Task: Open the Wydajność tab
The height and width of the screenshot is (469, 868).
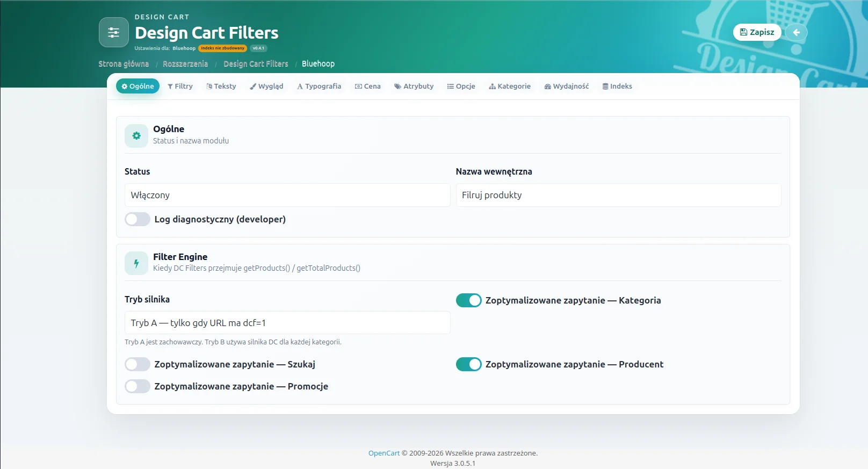Action: [567, 86]
